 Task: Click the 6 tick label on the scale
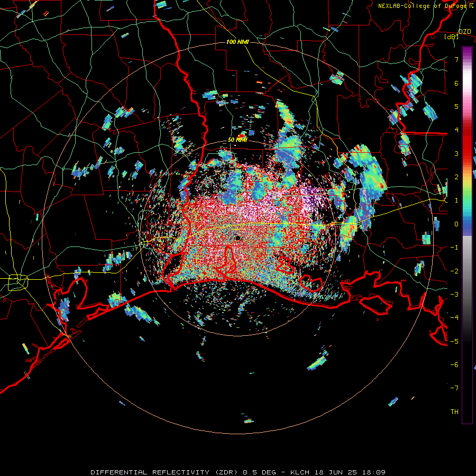click(x=456, y=83)
